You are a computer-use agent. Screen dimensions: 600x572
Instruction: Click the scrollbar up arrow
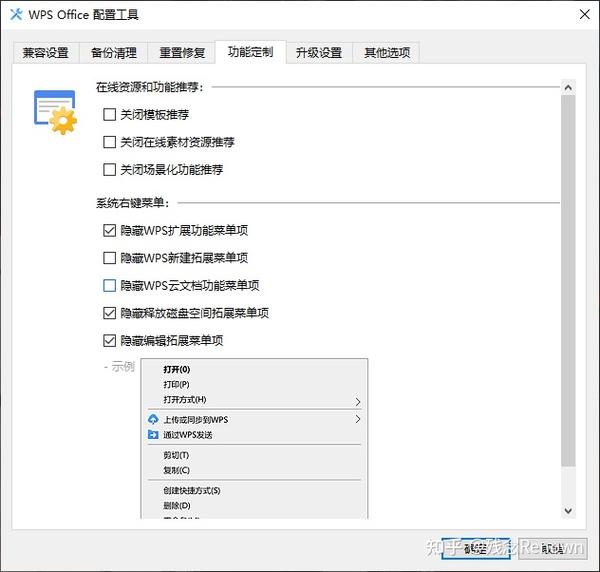(x=568, y=88)
